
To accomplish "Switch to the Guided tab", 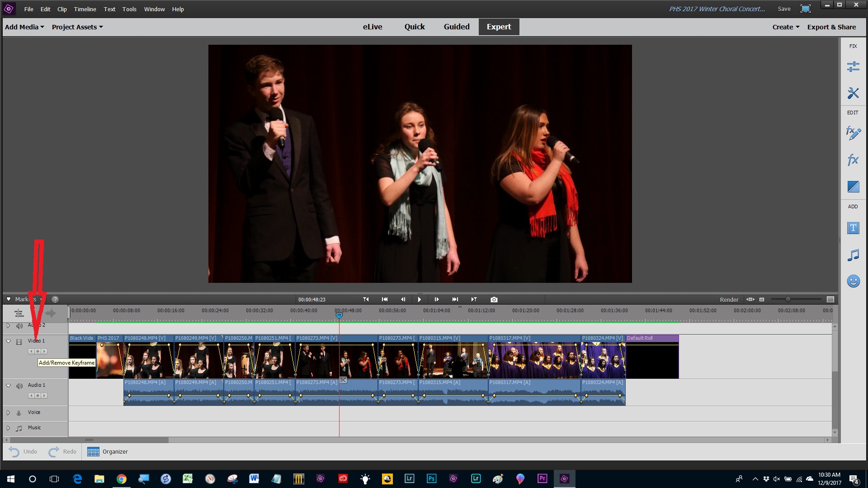I will pyautogui.click(x=457, y=27).
